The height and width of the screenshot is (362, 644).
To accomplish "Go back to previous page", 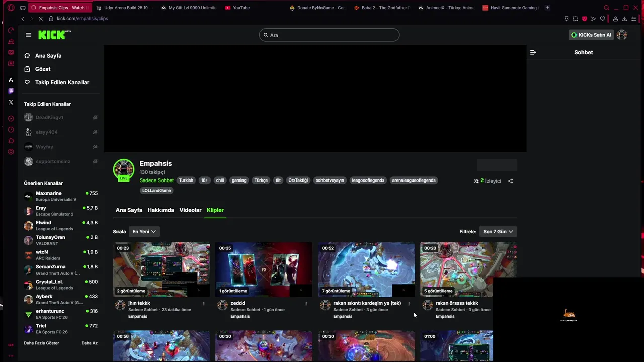I will pyautogui.click(x=23, y=19).
